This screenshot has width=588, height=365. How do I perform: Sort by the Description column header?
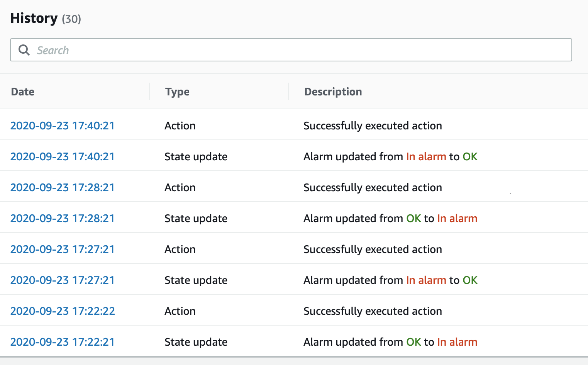coord(333,92)
